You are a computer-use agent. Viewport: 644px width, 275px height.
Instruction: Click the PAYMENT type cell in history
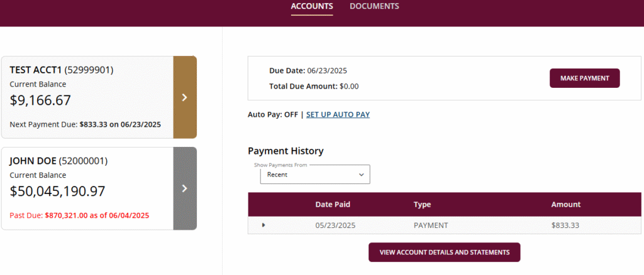(431, 225)
